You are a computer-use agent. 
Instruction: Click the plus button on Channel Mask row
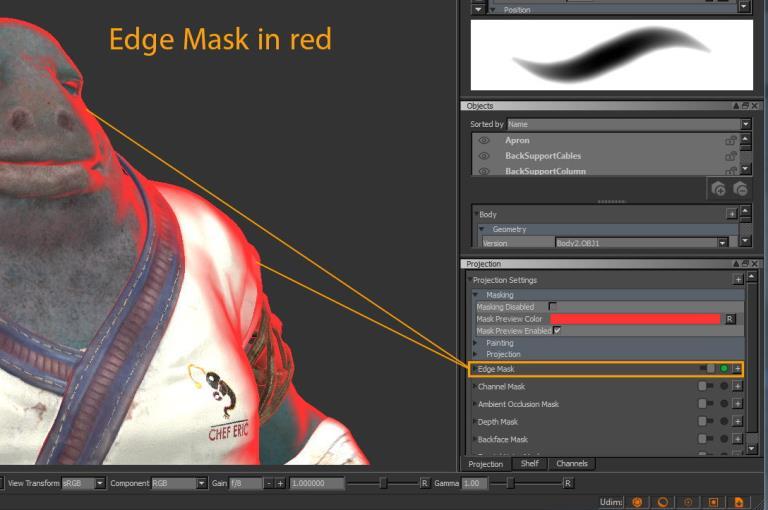pos(737,387)
